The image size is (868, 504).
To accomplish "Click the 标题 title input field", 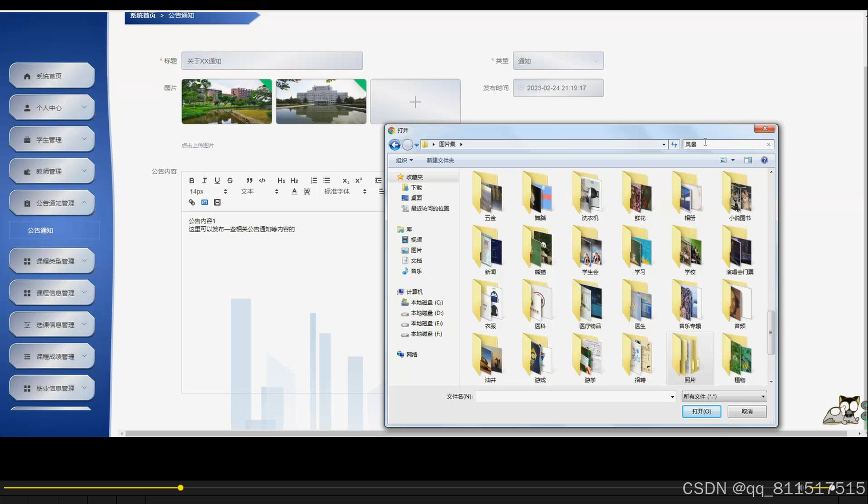I will point(272,61).
